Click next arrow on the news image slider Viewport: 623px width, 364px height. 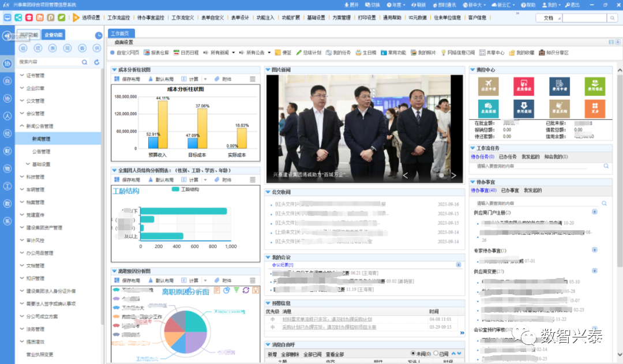pos(453,175)
